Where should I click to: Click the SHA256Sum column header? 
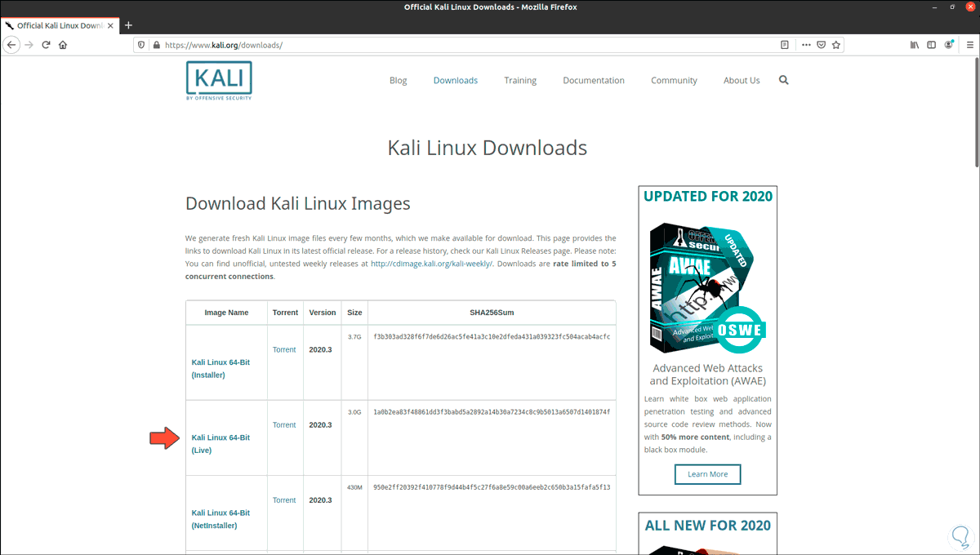point(492,313)
